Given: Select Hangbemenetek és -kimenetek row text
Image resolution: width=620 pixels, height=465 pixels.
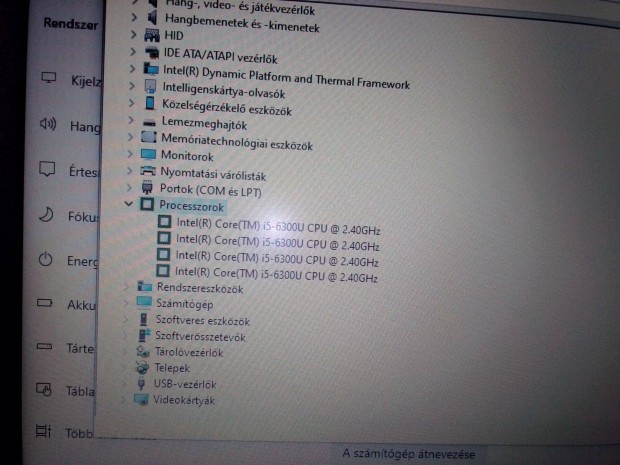Looking at the screenshot, I should point(242,23).
